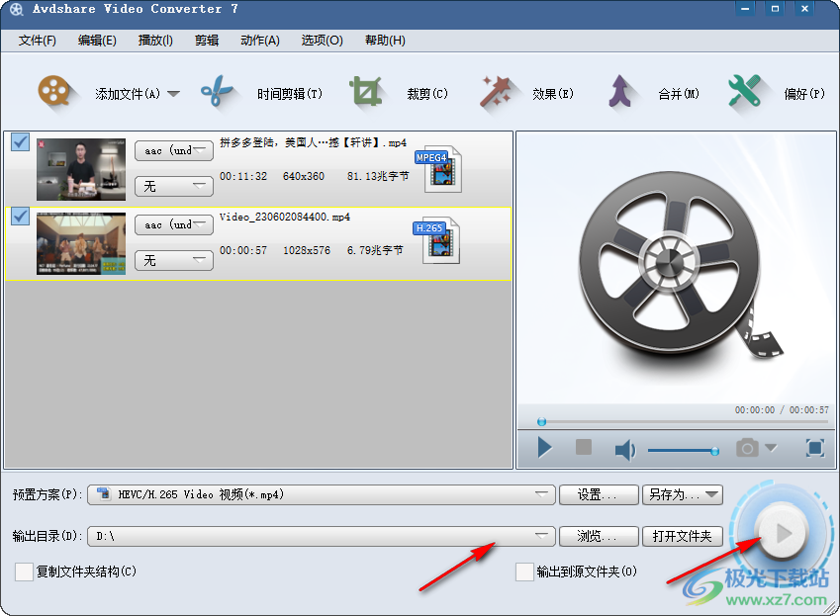Open subtitle 无 dropdown of Video_230602084400.mp4

coord(174,261)
